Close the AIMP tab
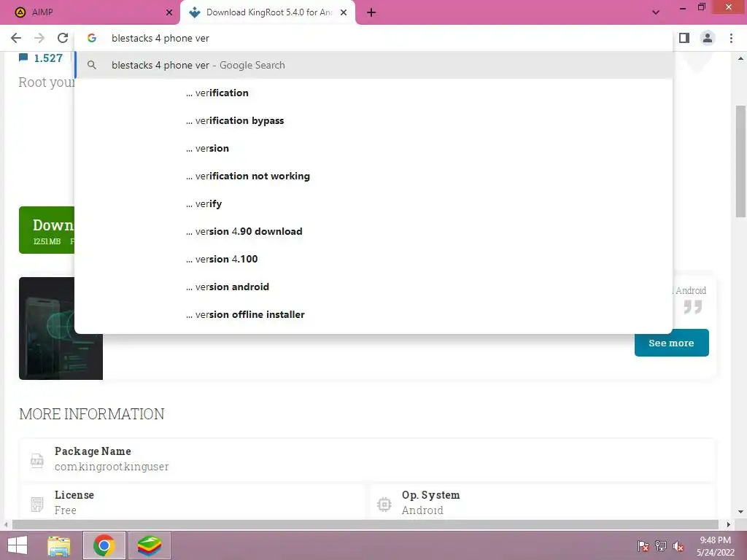The image size is (747, 560). click(x=169, y=12)
